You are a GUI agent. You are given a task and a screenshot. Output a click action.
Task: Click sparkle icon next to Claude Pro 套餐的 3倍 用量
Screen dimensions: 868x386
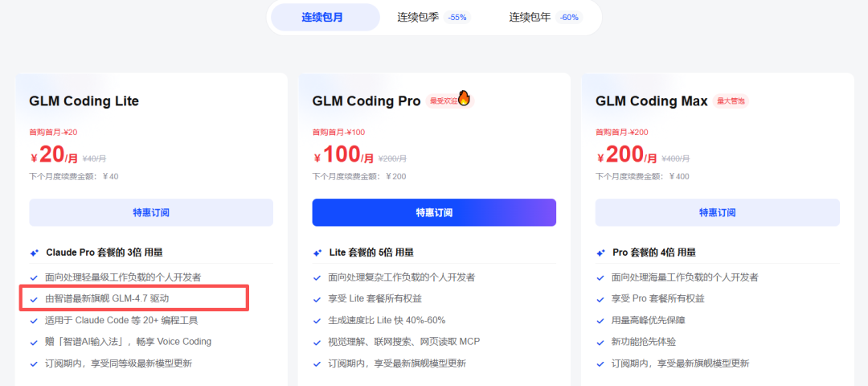click(35, 253)
